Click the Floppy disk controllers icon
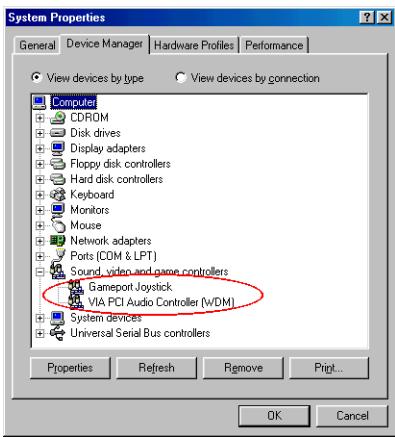This screenshot has width=395, height=437. pyautogui.click(x=57, y=164)
